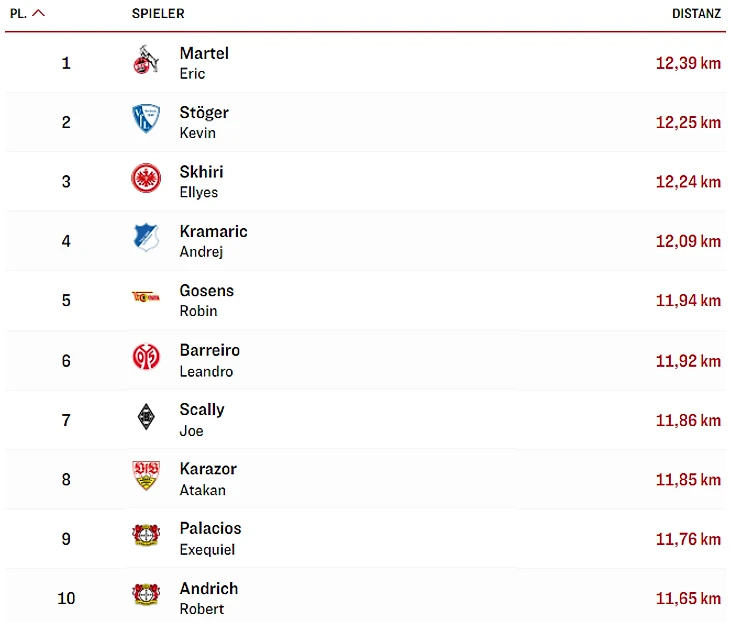This screenshot has height=623, width=730.
Task: Click the VfL Bochum logo beside Stöger
Action: click(146, 121)
